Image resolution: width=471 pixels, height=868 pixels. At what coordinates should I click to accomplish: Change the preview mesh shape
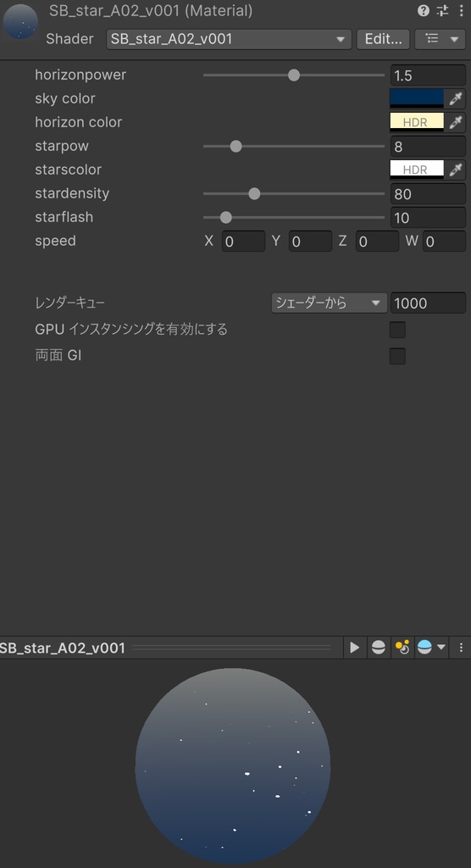(x=379, y=647)
